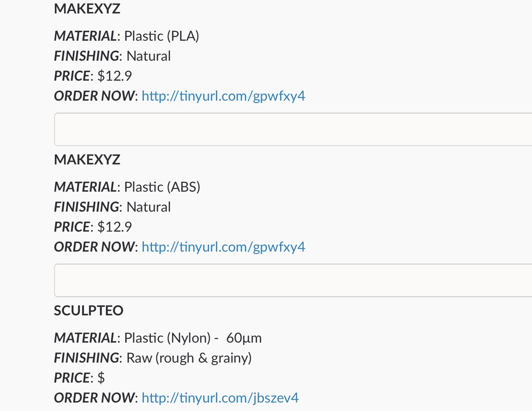Open the tinyurl link under the Plastic (PLA) listing

[x=223, y=96]
